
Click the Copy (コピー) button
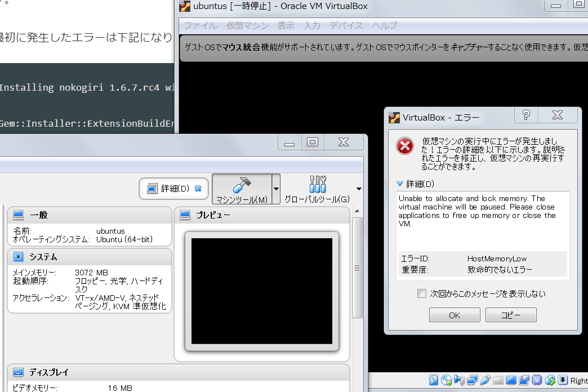click(511, 315)
